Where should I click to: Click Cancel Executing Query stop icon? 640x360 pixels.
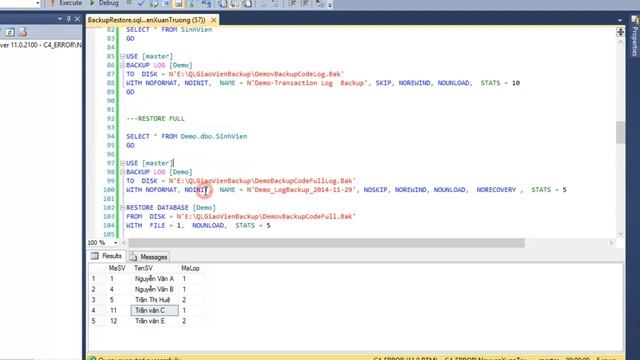(x=129, y=3)
